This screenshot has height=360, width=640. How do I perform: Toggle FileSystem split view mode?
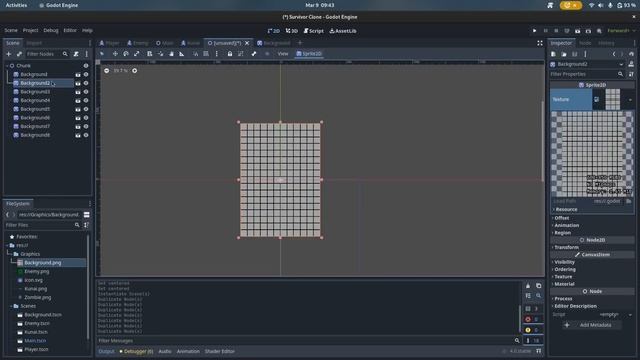pyautogui.click(x=87, y=215)
